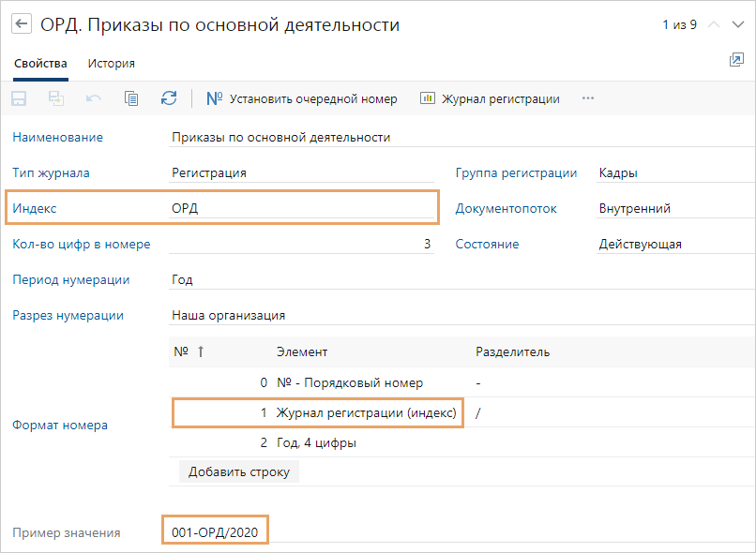756x553 pixels.
Task: Open the more actions ellipsis menu
Action: (588, 98)
